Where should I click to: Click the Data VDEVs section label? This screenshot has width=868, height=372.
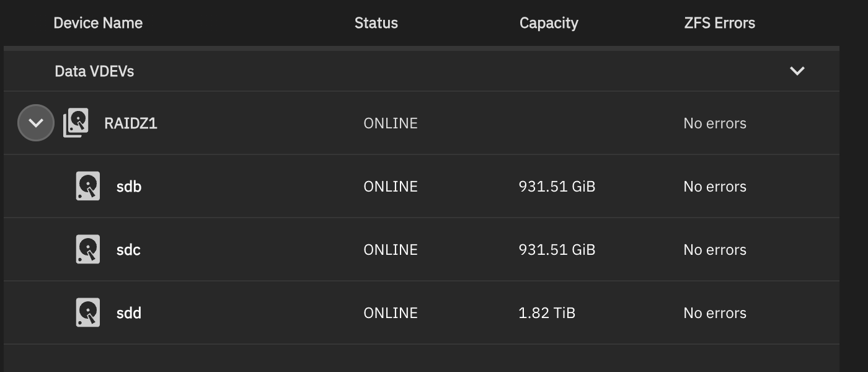[94, 71]
